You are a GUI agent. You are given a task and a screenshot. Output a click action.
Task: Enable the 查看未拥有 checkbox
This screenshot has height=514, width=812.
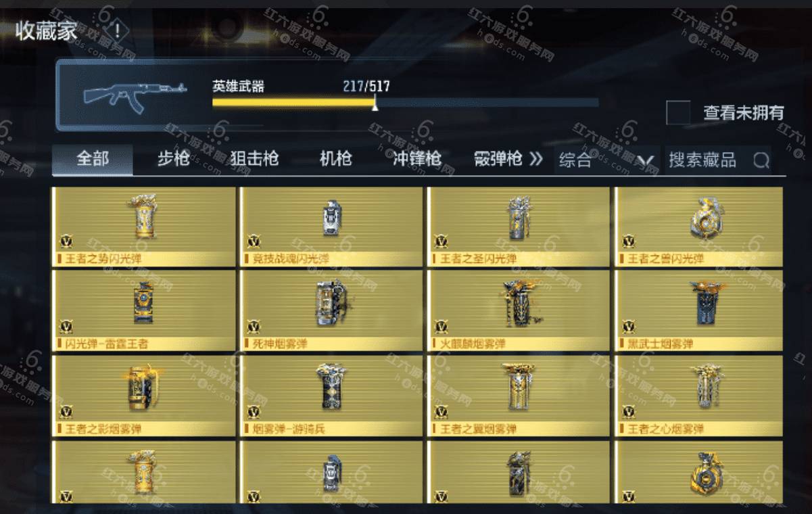click(678, 112)
